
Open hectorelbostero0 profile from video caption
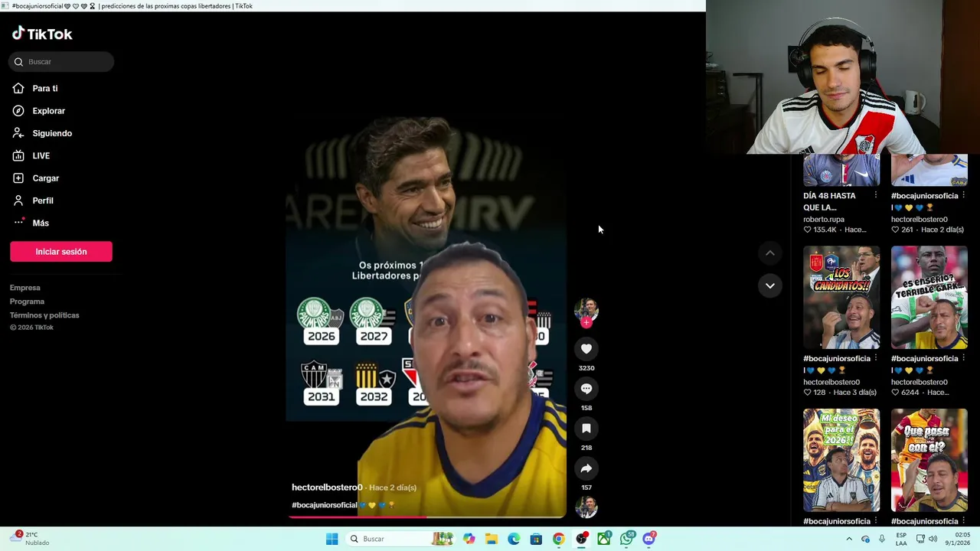point(327,487)
